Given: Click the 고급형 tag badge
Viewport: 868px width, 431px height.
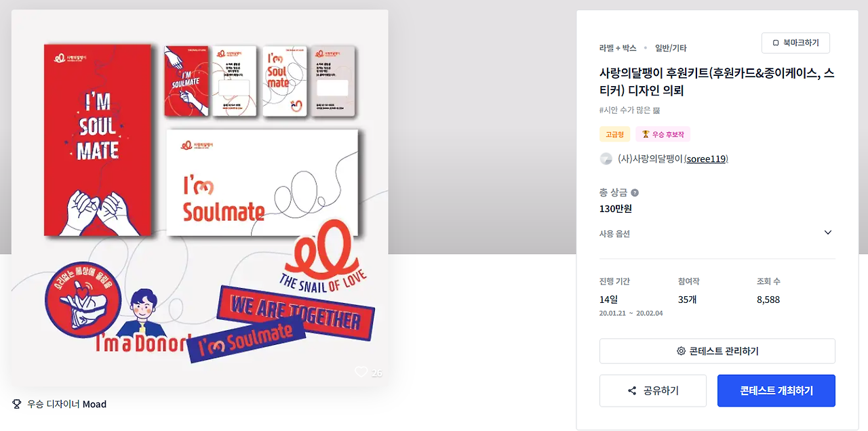Looking at the screenshot, I should tap(614, 134).
